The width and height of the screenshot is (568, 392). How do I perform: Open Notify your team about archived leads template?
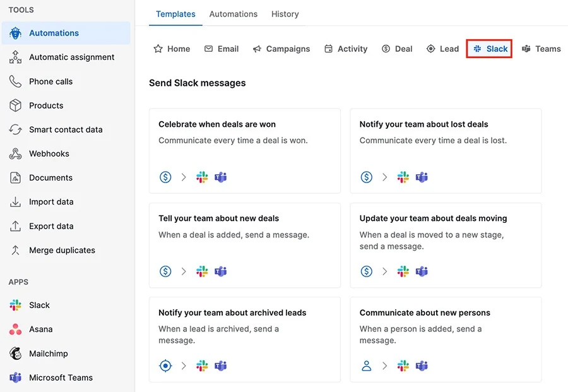pyautogui.click(x=245, y=340)
